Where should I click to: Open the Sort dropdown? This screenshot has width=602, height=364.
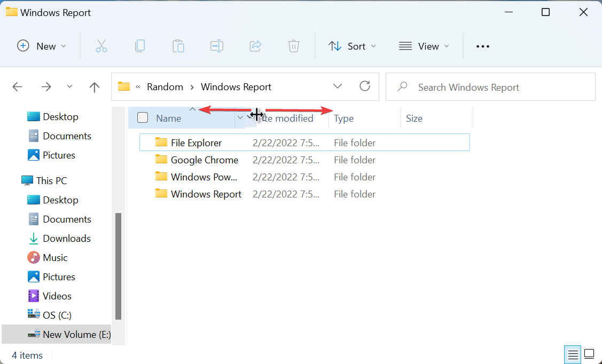352,46
